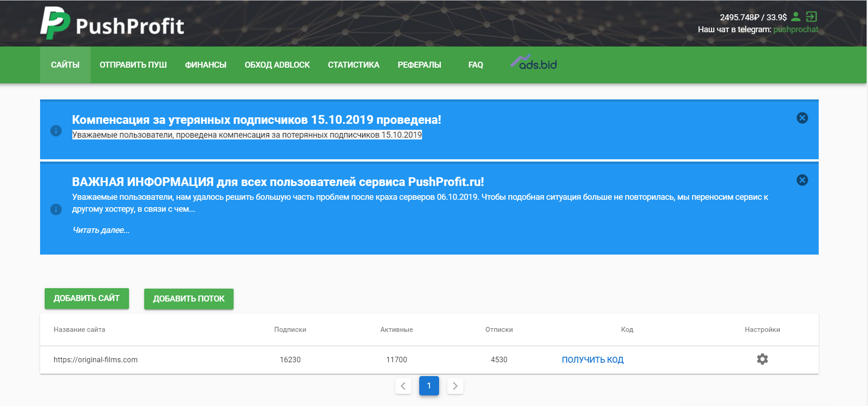Screen dimensions: 868x406
Task: Go to next page arrow
Action: pyautogui.click(x=455, y=386)
